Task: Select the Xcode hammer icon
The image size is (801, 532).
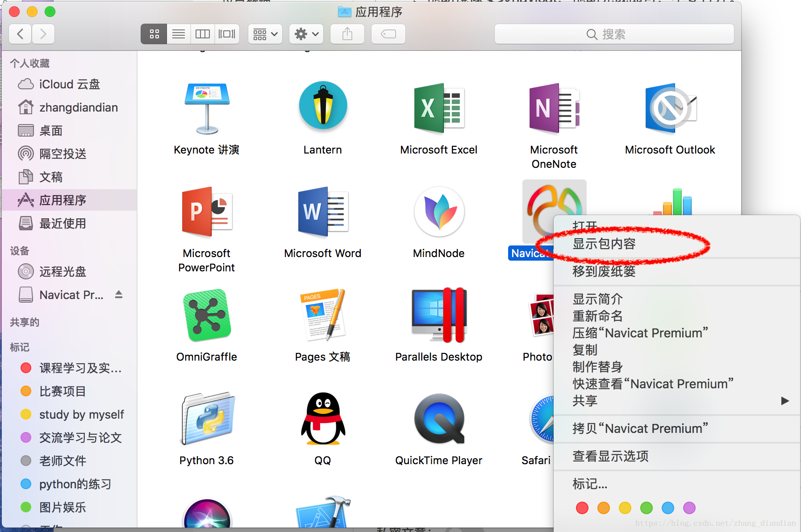Action: coord(323,512)
